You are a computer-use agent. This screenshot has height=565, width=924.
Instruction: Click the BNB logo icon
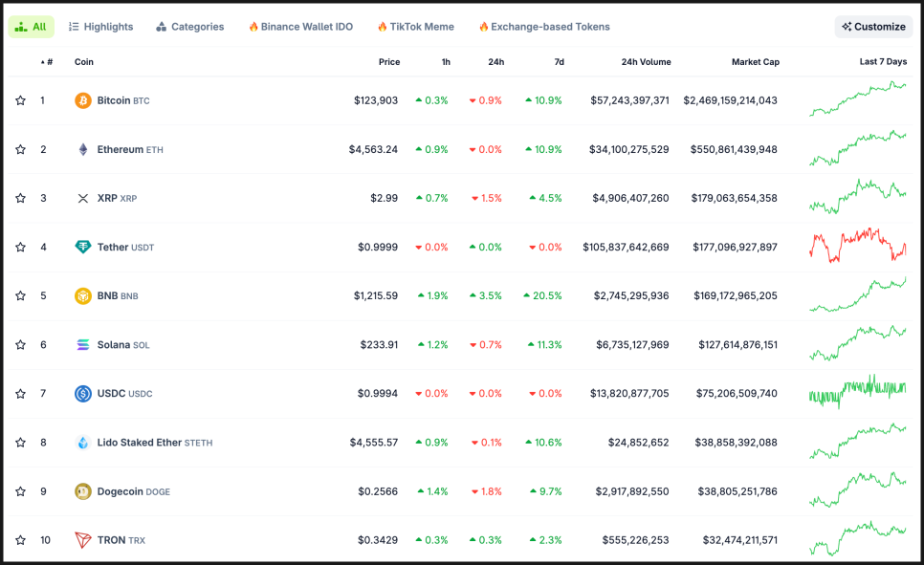pyautogui.click(x=83, y=296)
